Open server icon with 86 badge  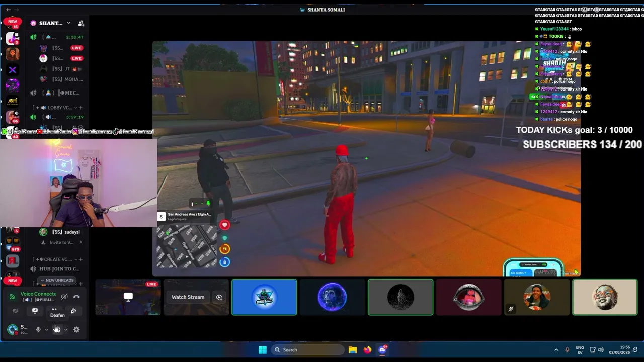pyautogui.click(x=13, y=117)
